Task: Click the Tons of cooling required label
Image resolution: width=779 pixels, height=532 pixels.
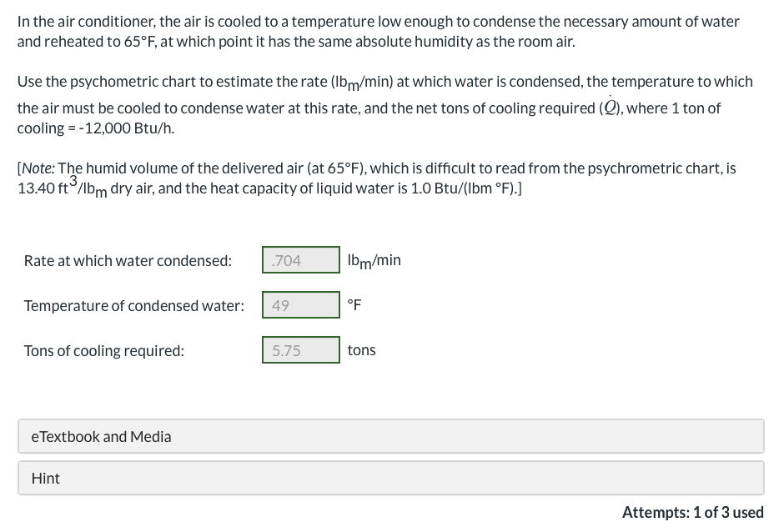Action: 103,350
